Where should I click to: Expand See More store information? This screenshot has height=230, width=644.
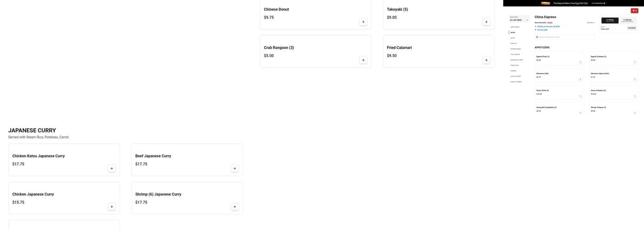coord(591,23)
